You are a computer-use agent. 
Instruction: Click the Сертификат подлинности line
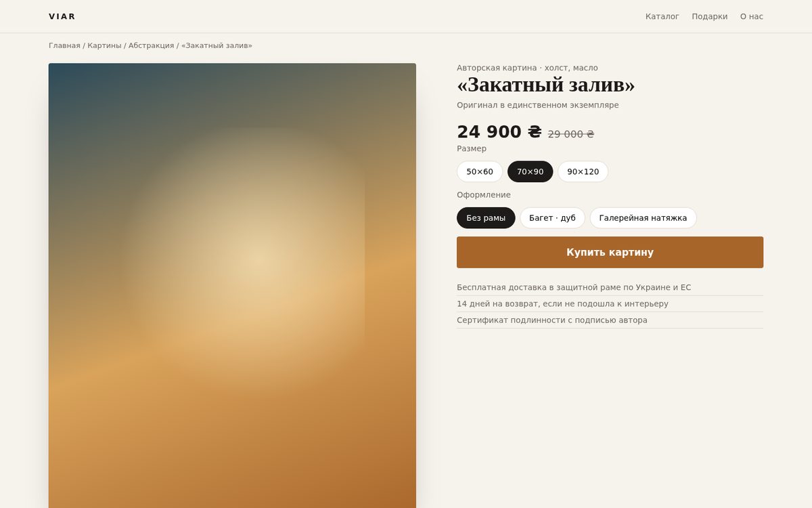(x=610, y=320)
